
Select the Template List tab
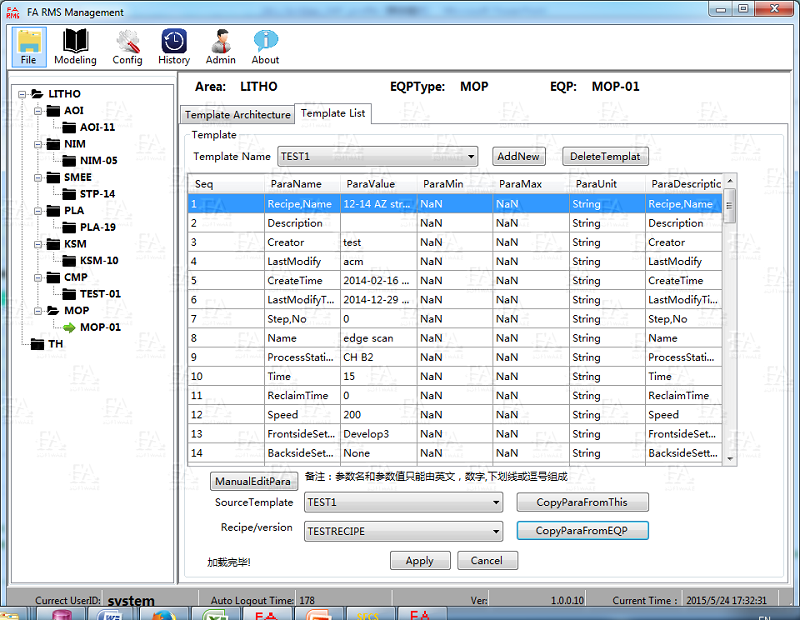(333, 114)
